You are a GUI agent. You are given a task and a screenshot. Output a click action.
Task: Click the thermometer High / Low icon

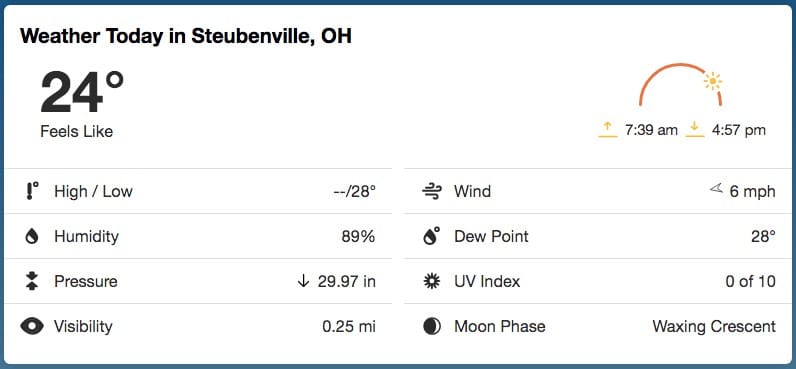[31, 191]
